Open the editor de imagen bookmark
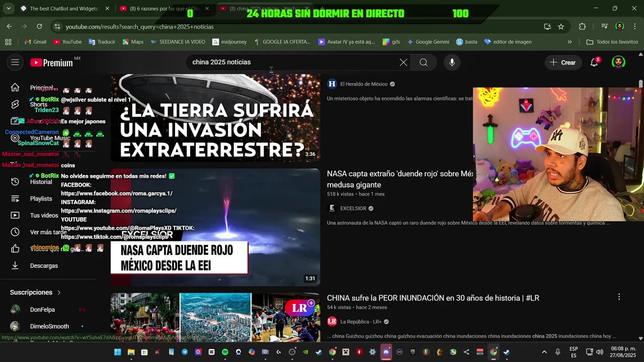644x362 pixels. pos(508,42)
